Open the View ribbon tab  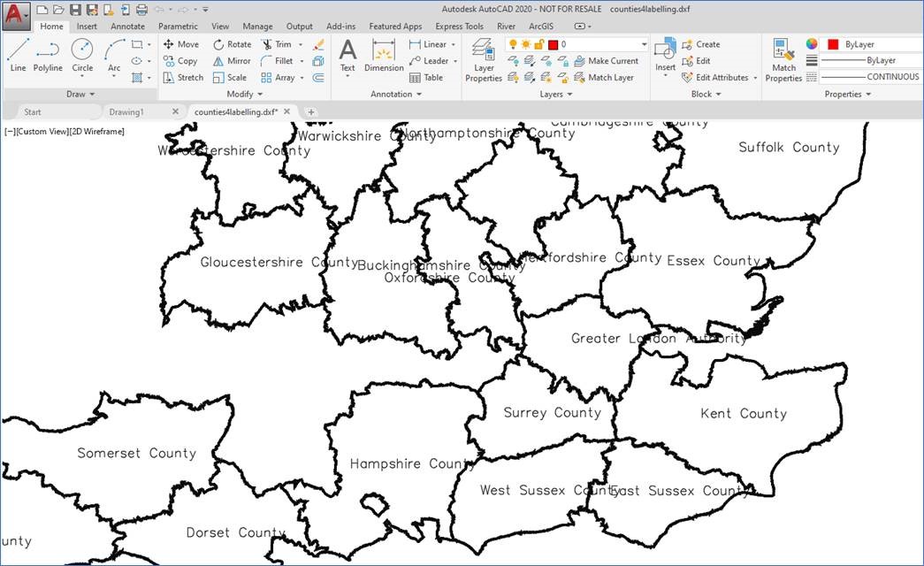pos(220,26)
